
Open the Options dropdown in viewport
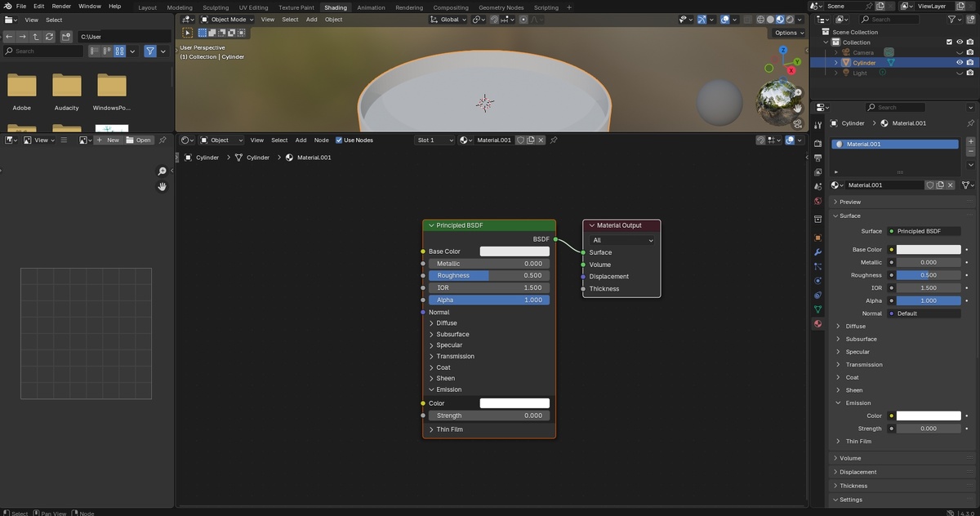[789, 33]
